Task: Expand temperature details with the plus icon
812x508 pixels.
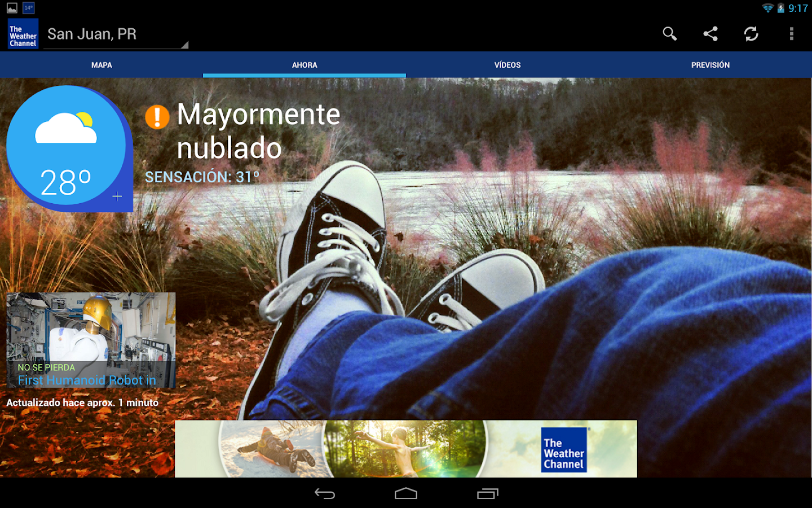Action: [117, 196]
